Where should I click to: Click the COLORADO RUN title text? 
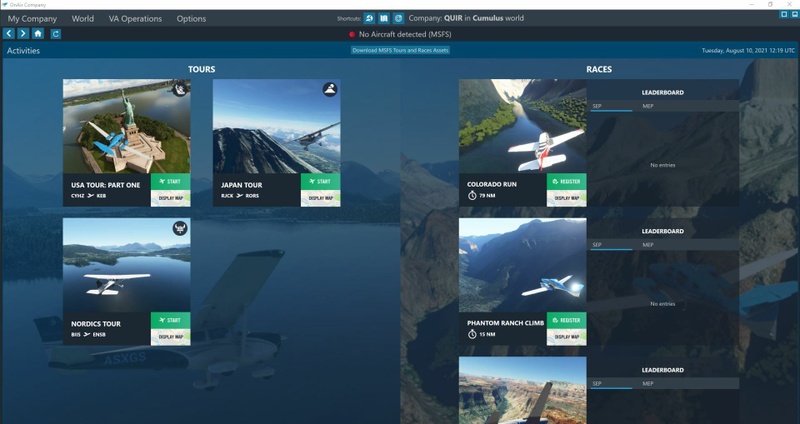492,184
